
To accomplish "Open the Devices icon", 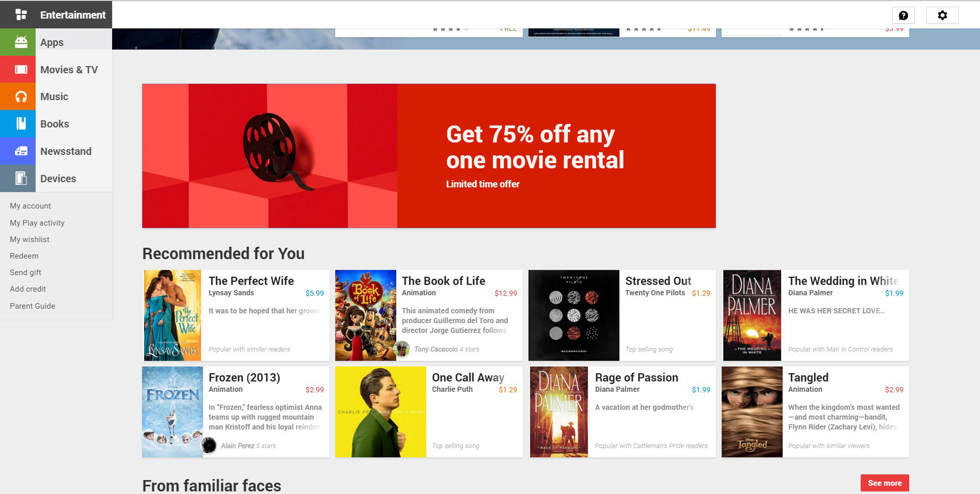I will (x=21, y=178).
